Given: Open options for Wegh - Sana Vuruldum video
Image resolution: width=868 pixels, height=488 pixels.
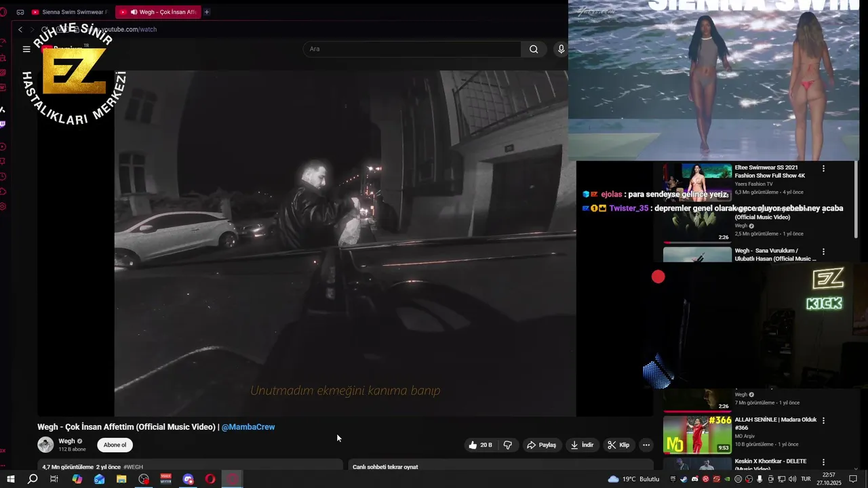Looking at the screenshot, I should point(824,251).
